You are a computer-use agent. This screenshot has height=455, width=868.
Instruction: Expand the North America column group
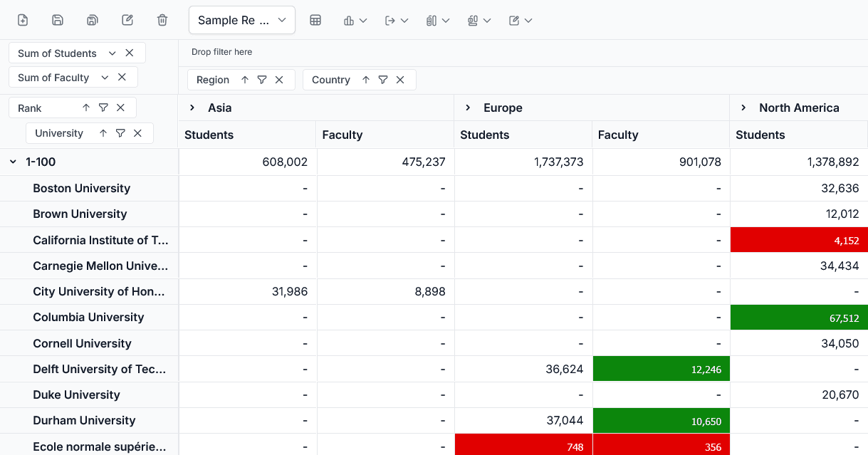coord(743,108)
